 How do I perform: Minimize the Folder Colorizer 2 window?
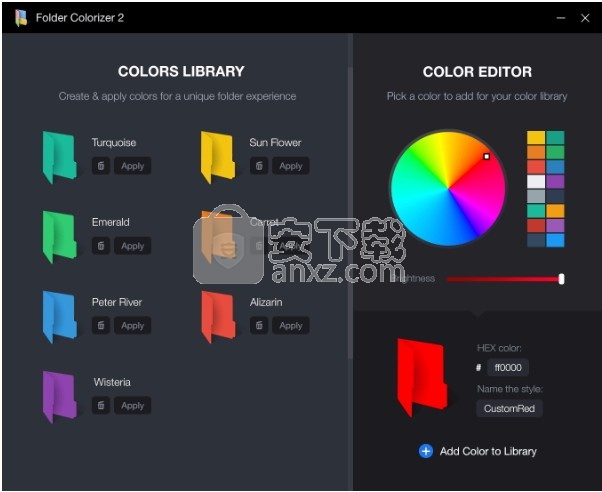click(x=561, y=18)
